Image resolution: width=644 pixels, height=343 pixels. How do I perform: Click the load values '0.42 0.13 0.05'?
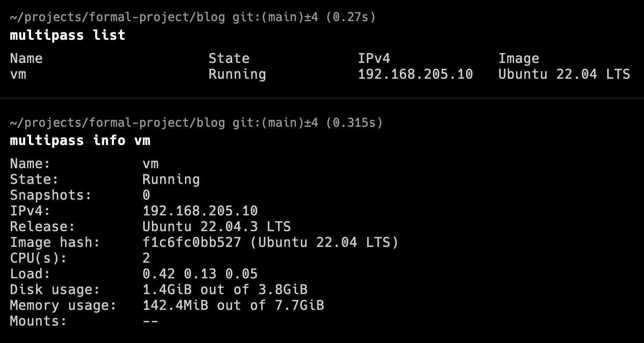click(x=200, y=274)
